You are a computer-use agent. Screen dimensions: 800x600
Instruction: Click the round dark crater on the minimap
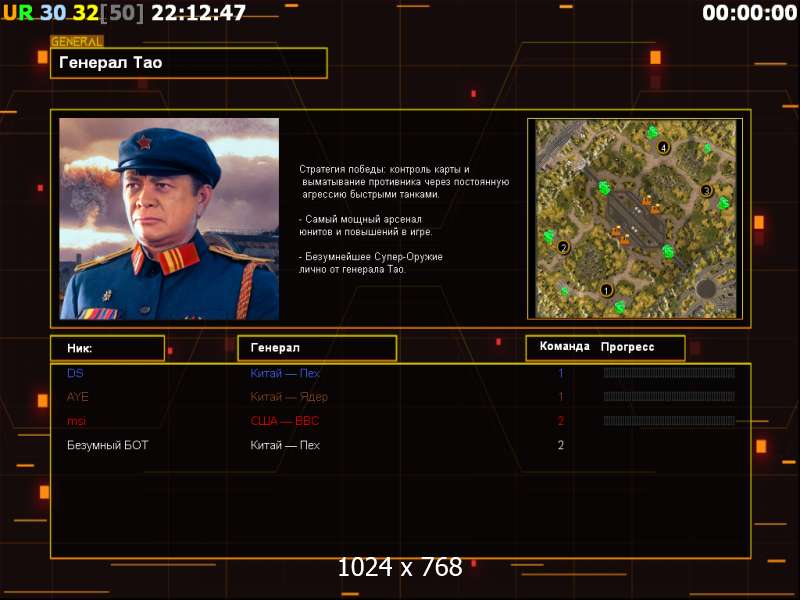point(707,289)
